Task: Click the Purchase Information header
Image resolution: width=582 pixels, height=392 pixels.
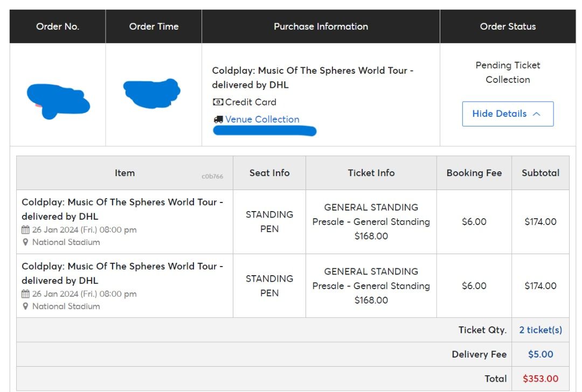Action: (x=321, y=26)
